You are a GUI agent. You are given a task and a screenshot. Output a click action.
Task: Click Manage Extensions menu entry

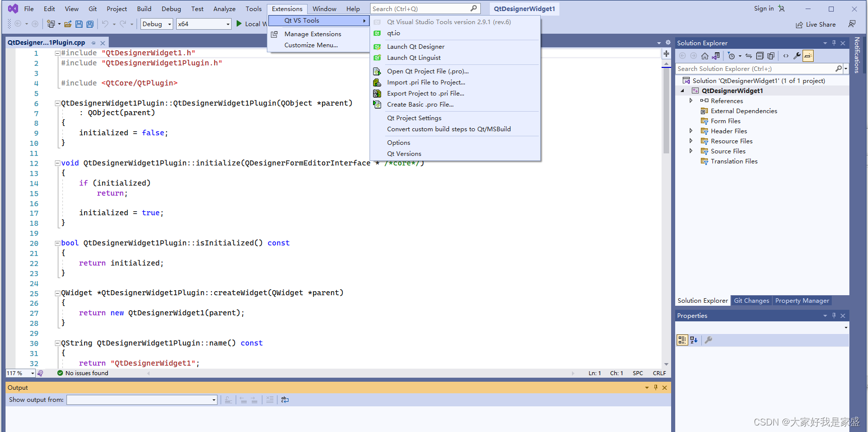[x=313, y=34]
